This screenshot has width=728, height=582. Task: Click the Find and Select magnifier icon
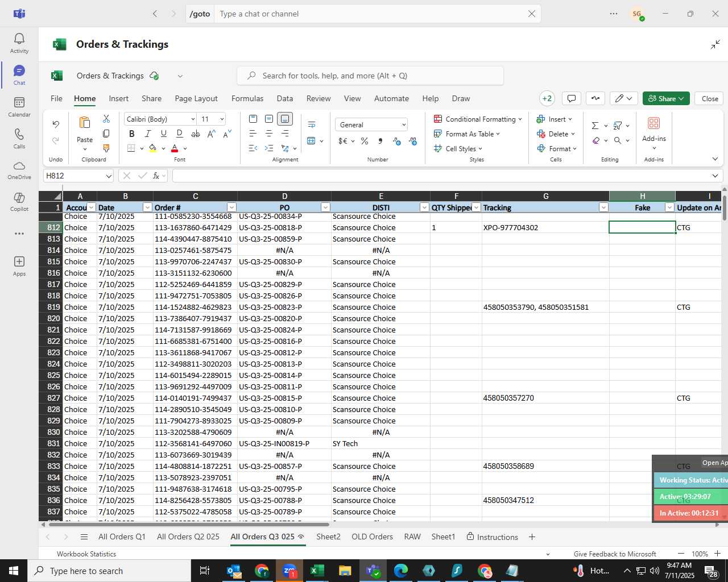(x=618, y=140)
